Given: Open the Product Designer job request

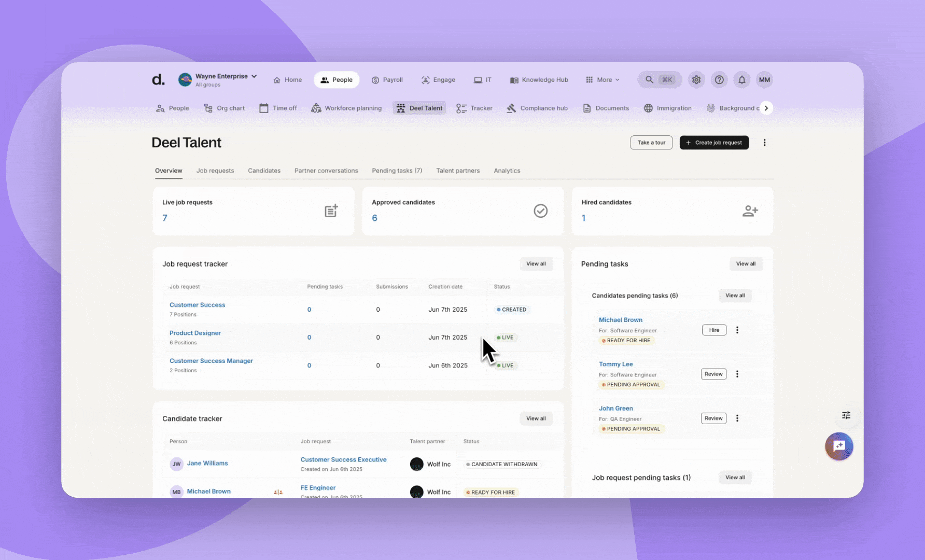Looking at the screenshot, I should pyautogui.click(x=195, y=333).
